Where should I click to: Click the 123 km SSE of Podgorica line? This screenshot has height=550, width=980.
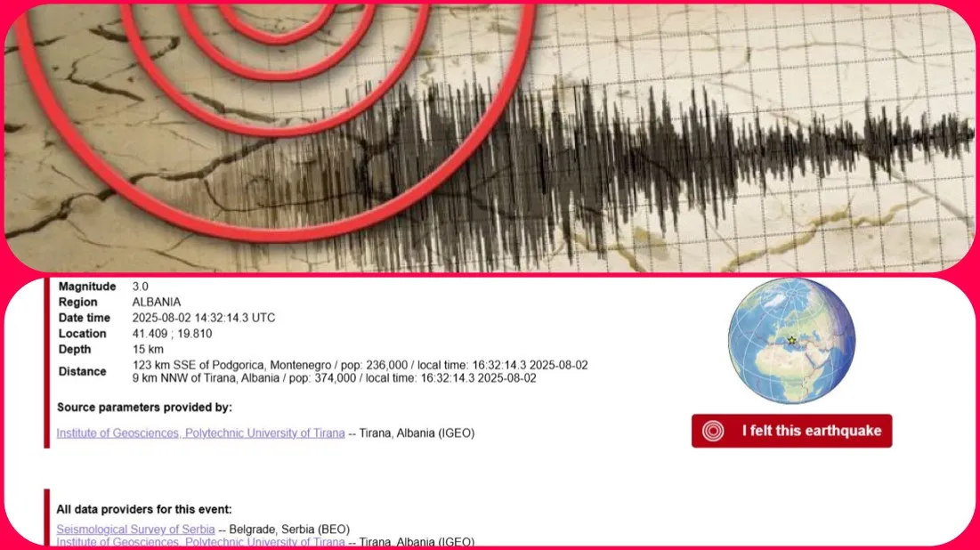click(x=360, y=365)
